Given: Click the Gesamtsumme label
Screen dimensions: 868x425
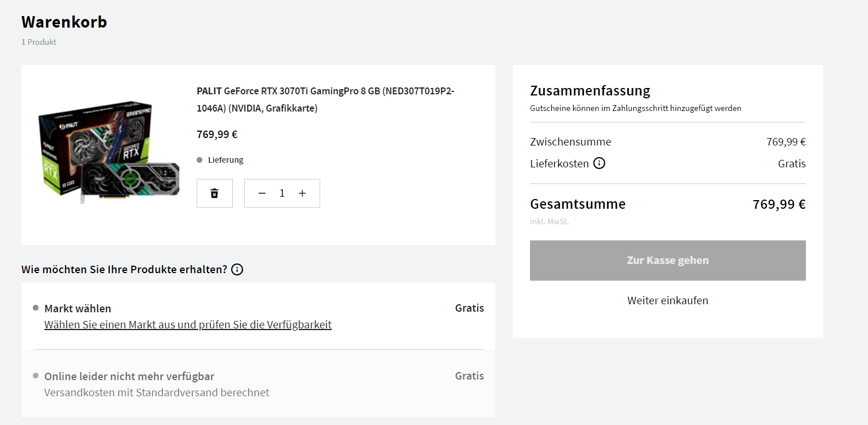Looking at the screenshot, I should coord(578,204).
